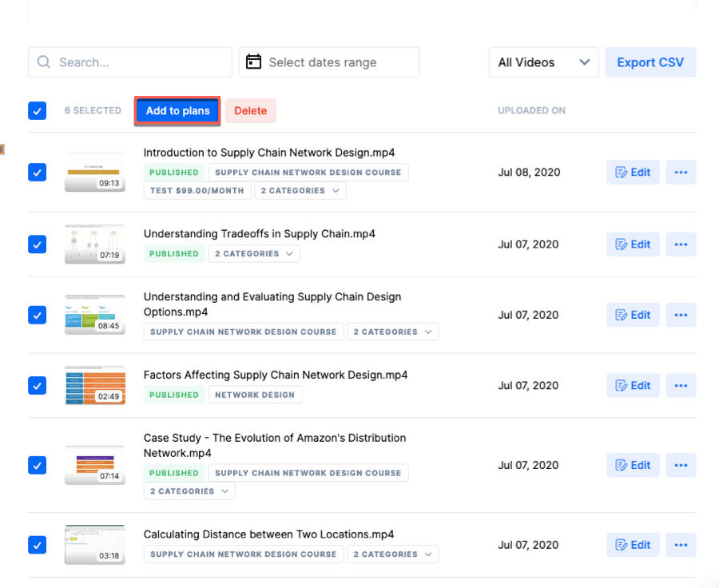The width and height of the screenshot is (719, 588).
Task: Expand the 2 Categories dropdown under Understanding Tradeoffs
Action: pyautogui.click(x=254, y=254)
